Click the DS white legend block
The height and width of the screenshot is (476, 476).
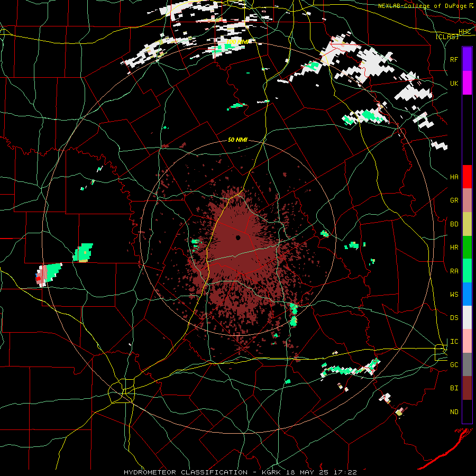467,317
